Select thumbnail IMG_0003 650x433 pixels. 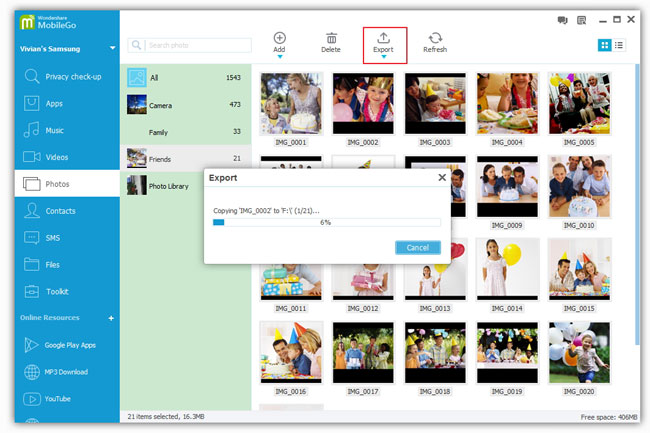coord(435,104)
